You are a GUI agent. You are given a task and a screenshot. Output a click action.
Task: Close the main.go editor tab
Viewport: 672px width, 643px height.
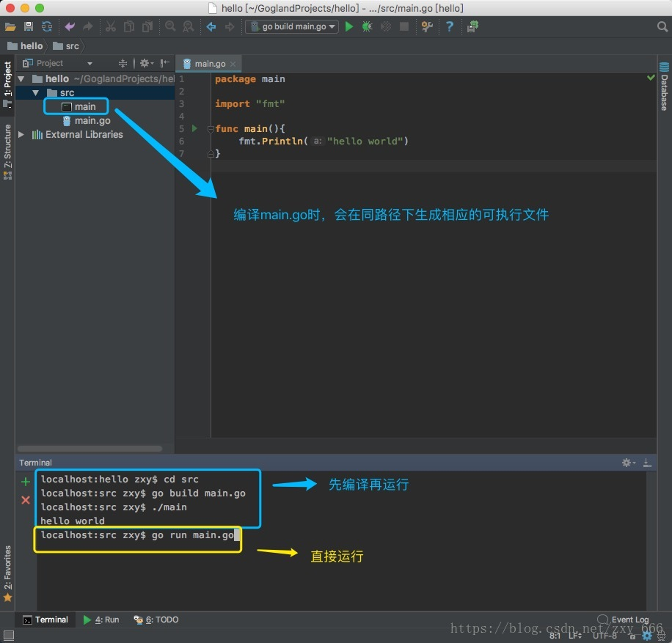click(233, 65)
